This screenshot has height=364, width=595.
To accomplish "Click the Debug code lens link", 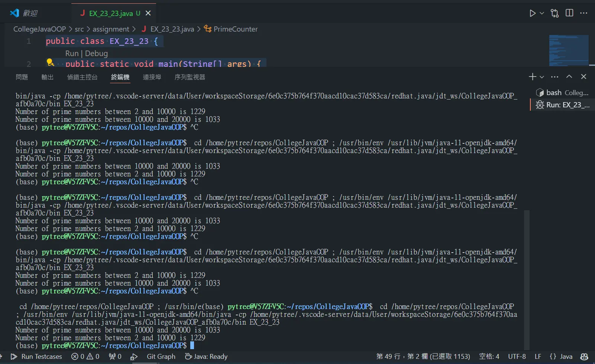I will pos(96,53).
